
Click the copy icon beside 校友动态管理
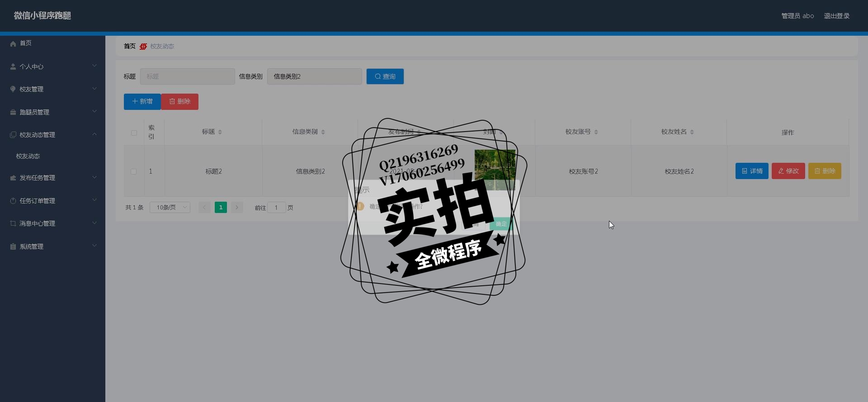13,135
